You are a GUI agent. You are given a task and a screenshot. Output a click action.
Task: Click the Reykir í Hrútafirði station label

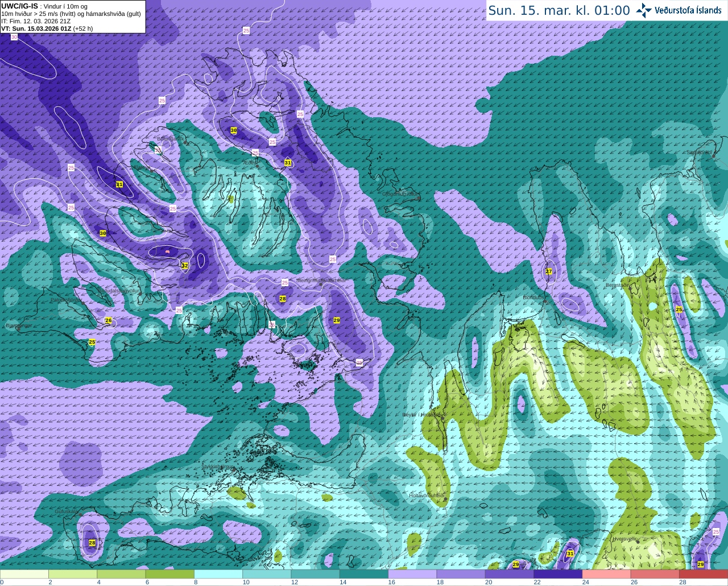(422, 415)
